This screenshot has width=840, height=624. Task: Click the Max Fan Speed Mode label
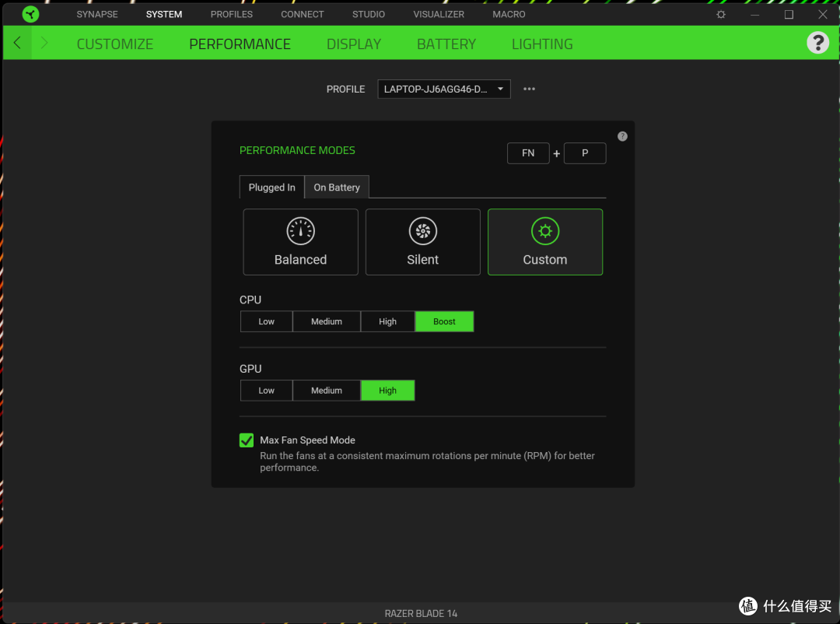[x=307, y=440]
